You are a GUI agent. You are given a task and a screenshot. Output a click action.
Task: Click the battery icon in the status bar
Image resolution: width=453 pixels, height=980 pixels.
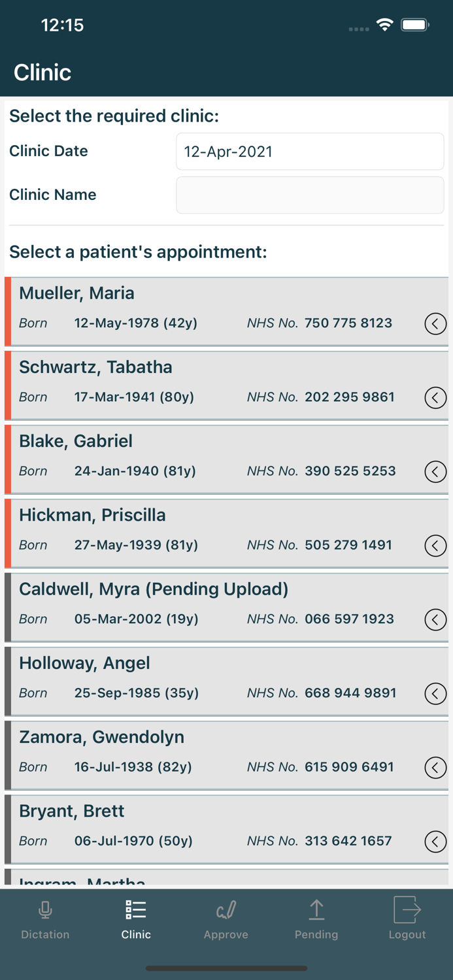[x=414, y=24]
